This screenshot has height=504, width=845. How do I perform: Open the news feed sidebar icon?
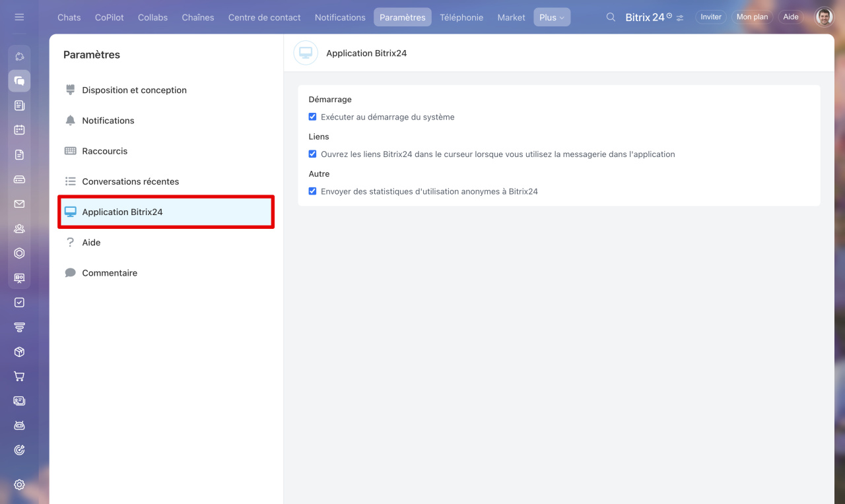19,106
